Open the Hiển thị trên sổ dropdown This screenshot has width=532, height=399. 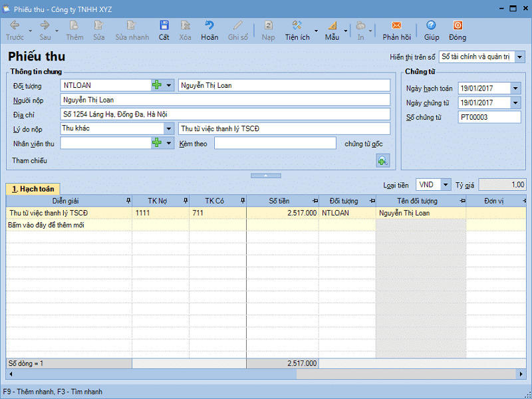click(x=520, y=57)
